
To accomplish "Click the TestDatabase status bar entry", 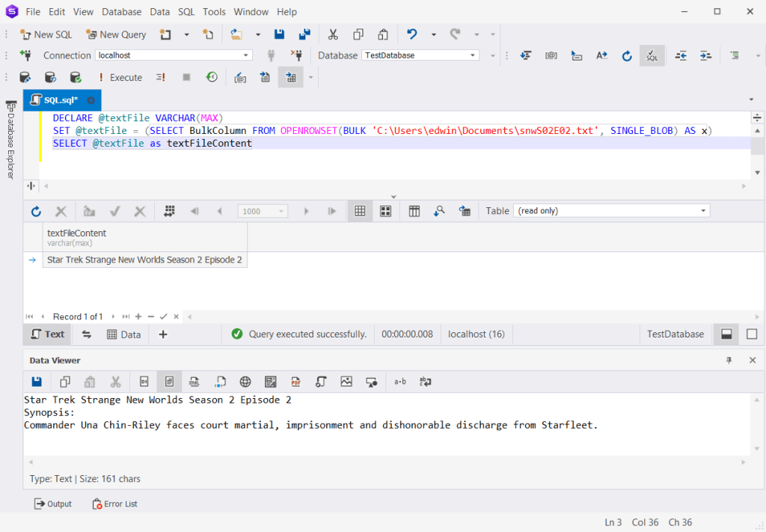I will coord(675,334).
